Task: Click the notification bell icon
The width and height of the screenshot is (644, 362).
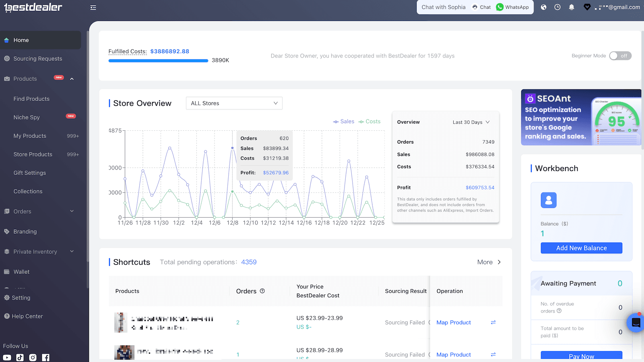Action: tap(572, 7)
